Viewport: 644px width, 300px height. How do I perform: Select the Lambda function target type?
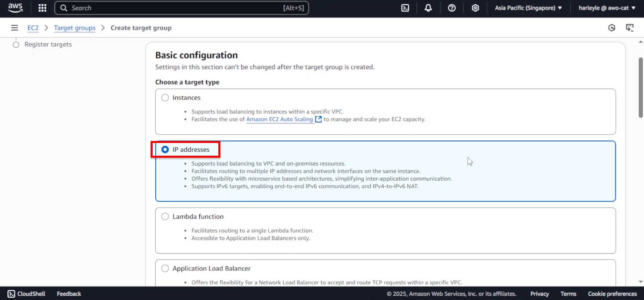point(165,216)
